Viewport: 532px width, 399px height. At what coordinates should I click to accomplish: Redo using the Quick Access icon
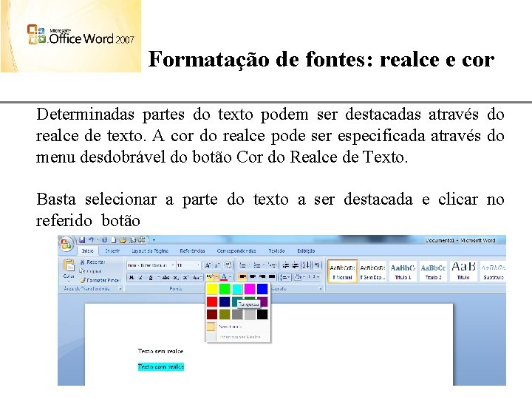point(104,240)
